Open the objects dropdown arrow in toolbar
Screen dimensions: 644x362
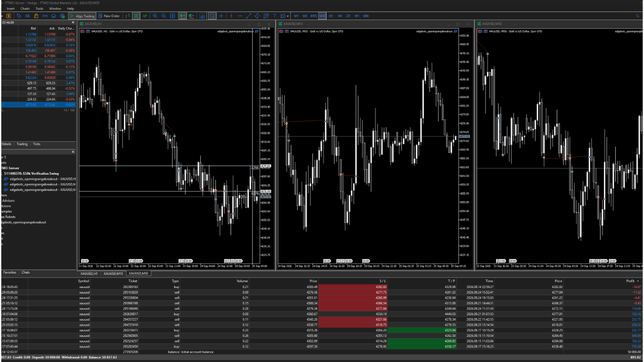pyautogui.click(x=287, y=16)
